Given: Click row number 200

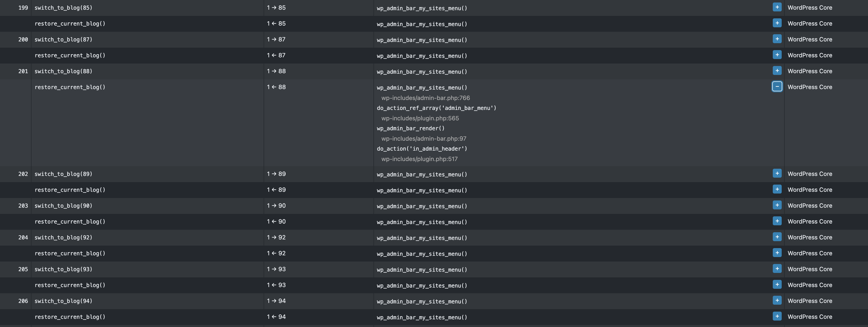Looking at the screenshot, I should [23, 39].
